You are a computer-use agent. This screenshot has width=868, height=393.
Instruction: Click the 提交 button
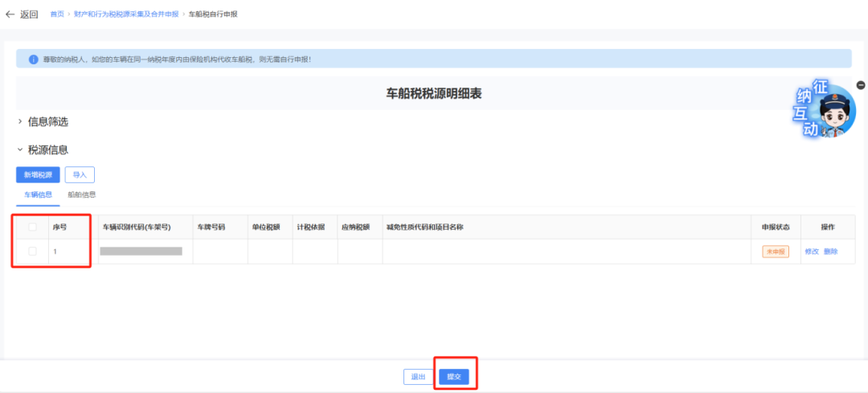(x=454, y=376)
